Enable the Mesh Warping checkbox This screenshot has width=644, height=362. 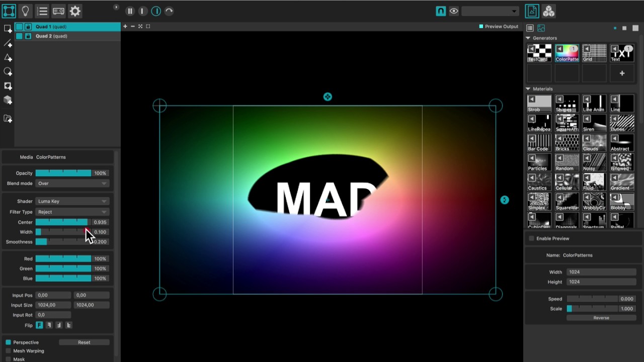point(8,351)
